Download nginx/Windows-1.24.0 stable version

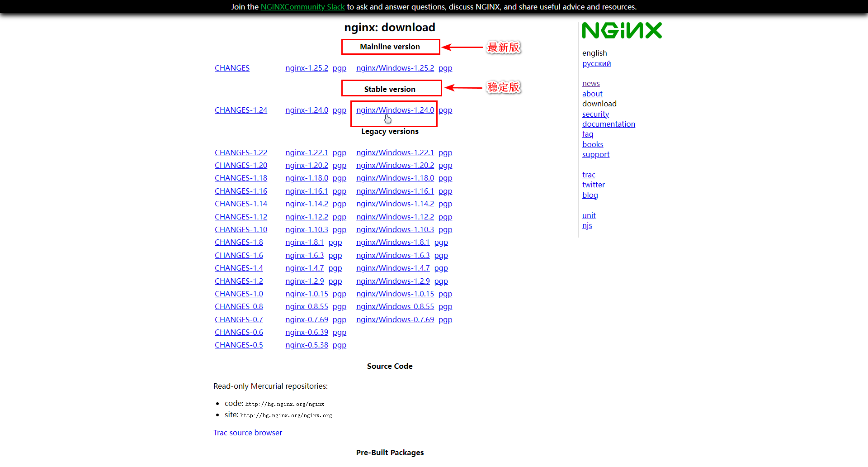click(x=395, y=110)
